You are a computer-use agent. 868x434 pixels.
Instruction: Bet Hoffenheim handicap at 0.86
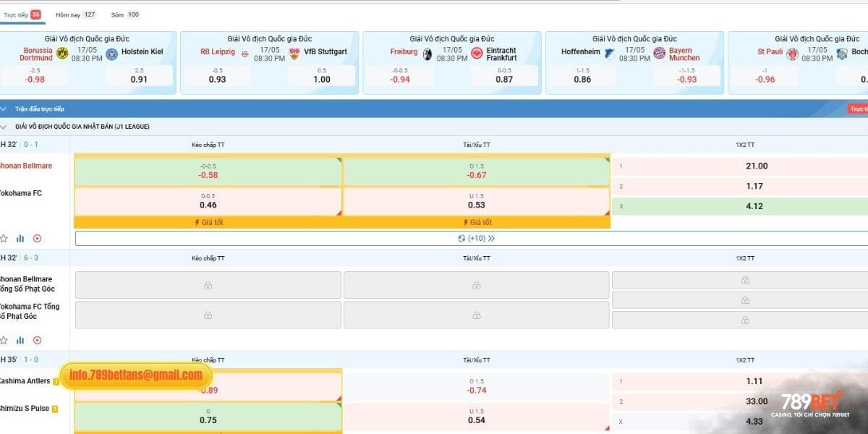pyautogui.click(x=582, y=75)
